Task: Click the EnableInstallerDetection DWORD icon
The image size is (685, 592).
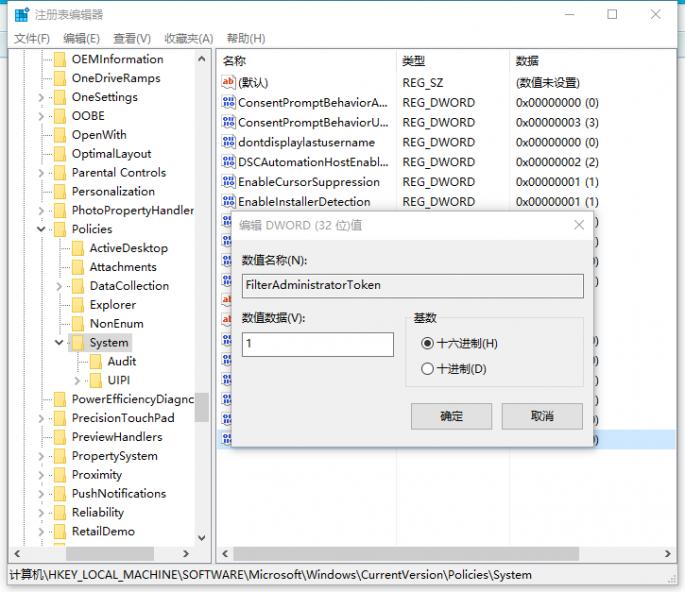Action: click(x=228, y=201)
